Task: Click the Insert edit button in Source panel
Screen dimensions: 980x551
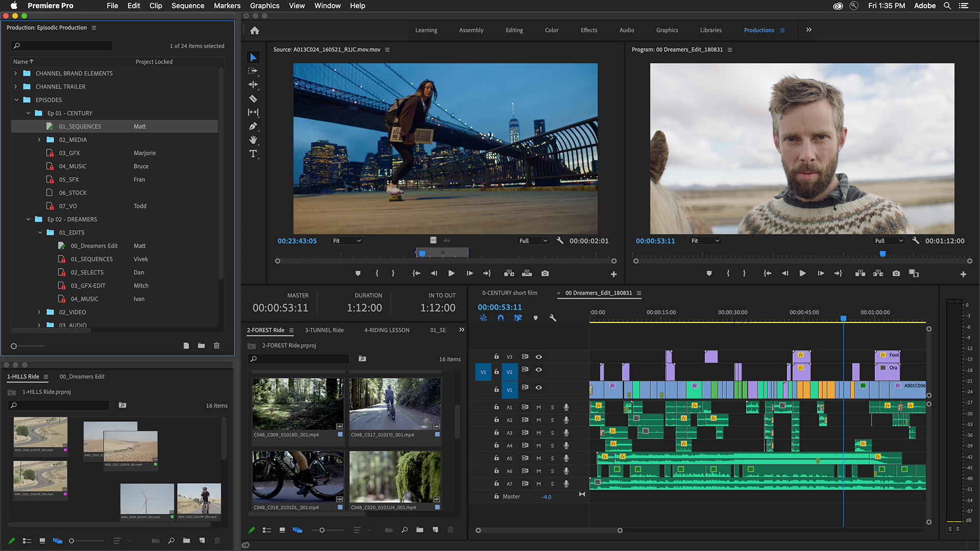Action: click(x=509, y=273)
